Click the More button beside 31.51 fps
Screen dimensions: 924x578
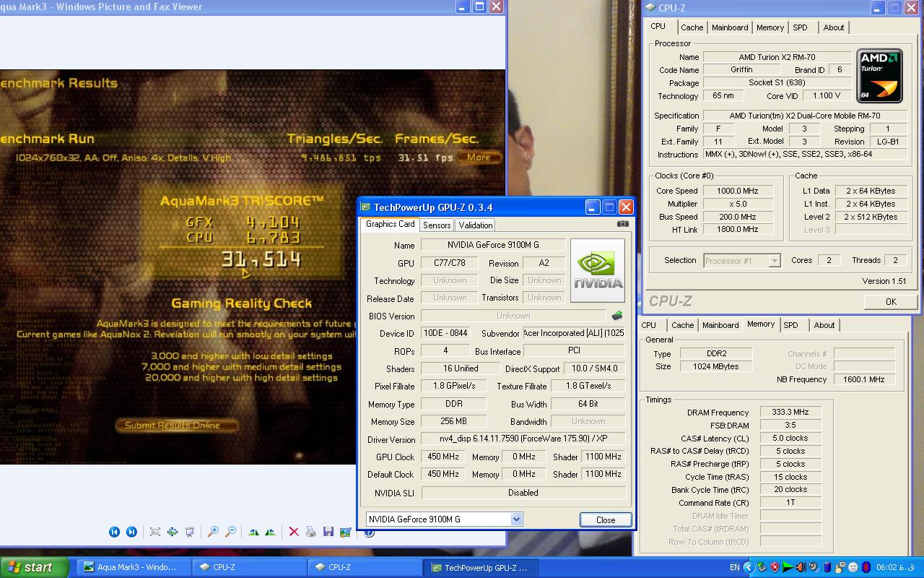coord(479,158)
